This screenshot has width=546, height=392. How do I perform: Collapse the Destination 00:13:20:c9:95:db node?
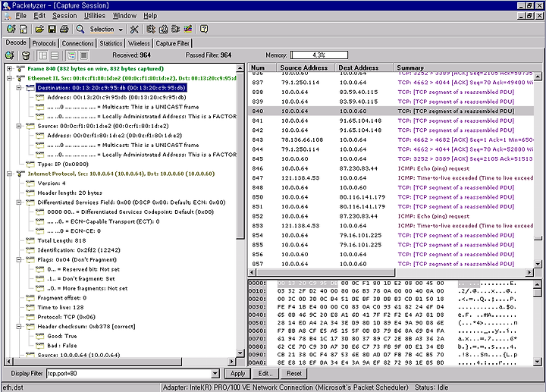19,88
